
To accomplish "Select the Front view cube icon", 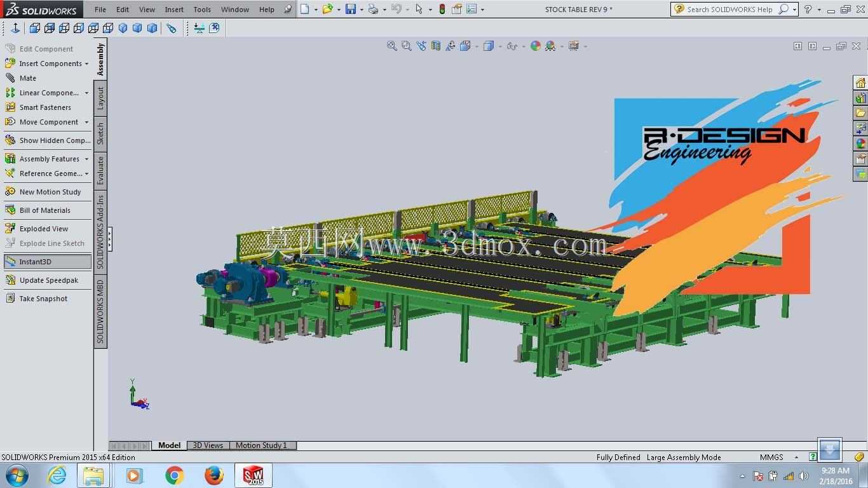I will coord(35,28).
